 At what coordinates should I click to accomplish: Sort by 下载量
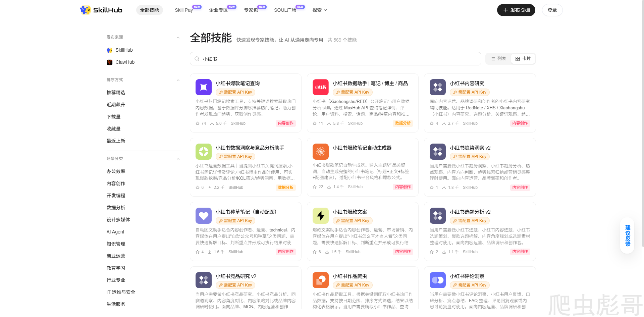[x=114, y=117]
